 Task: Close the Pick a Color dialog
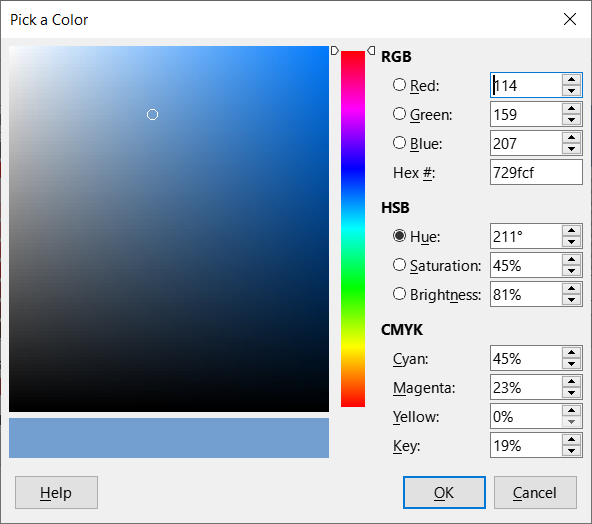coord(570,19)
